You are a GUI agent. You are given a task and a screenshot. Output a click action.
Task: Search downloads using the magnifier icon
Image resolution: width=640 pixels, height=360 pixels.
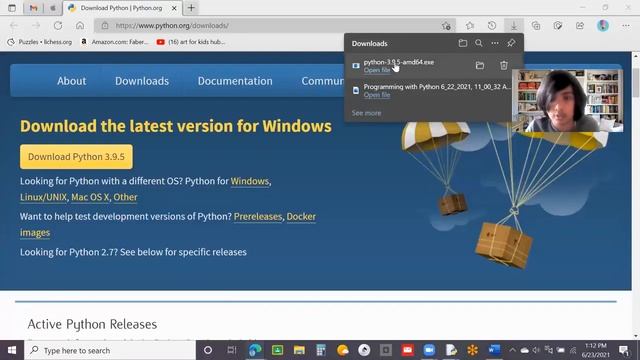[479, 43]
